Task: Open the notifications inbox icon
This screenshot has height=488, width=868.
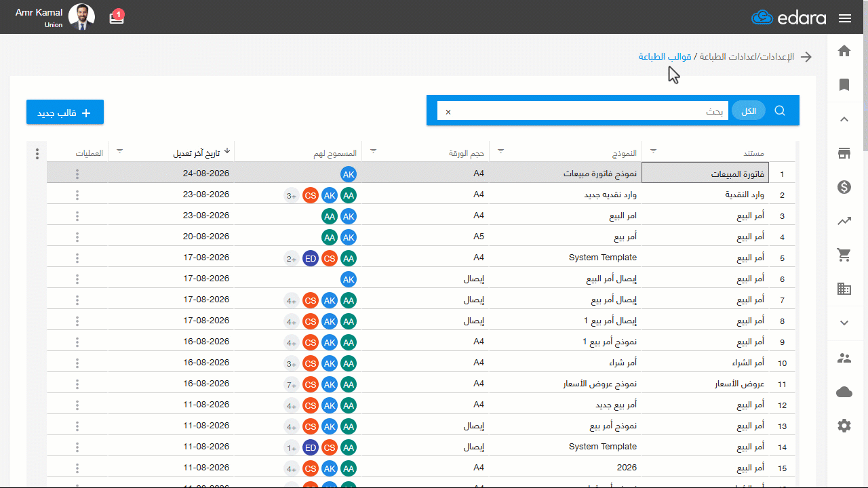Action: [x=117, y=18]
